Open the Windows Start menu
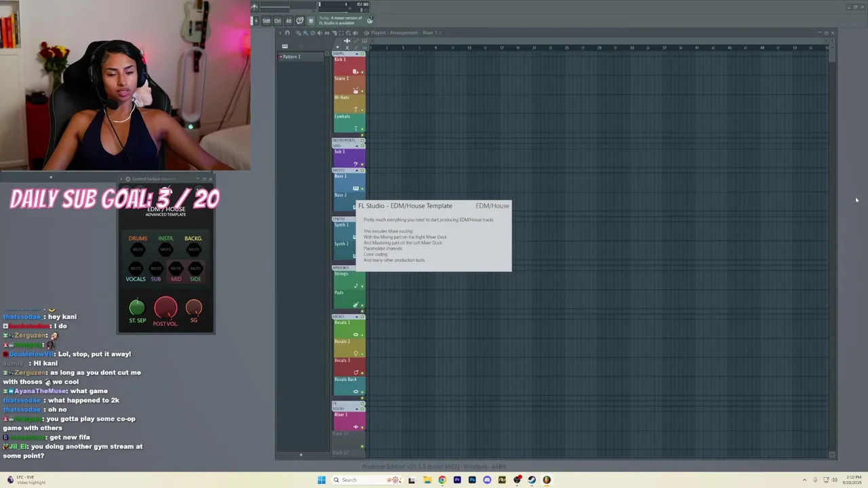 (x=321, y=480)
